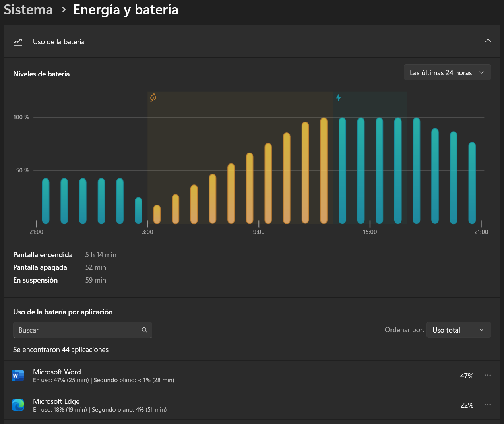Select the Microsoft Word usage entry name
The width and height of the screenshot is (504, 424).
coord(57,372)
